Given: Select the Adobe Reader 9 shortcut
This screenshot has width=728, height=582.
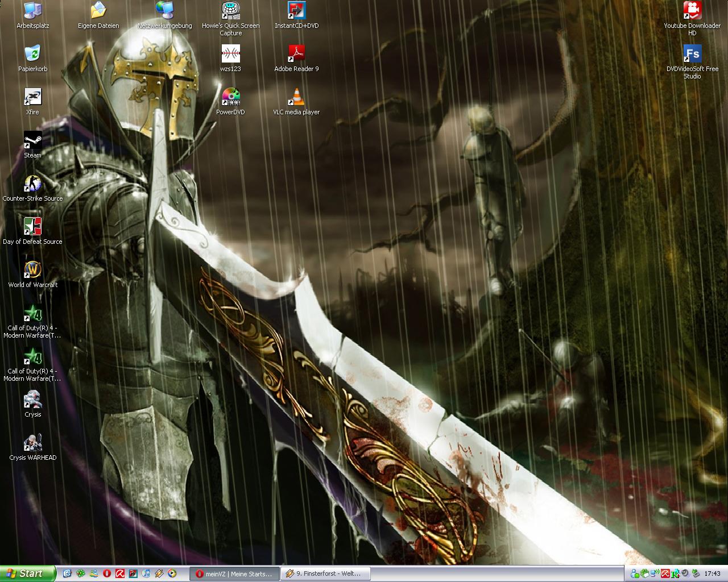Looking at the screenshot, I should tap(296, 59).
